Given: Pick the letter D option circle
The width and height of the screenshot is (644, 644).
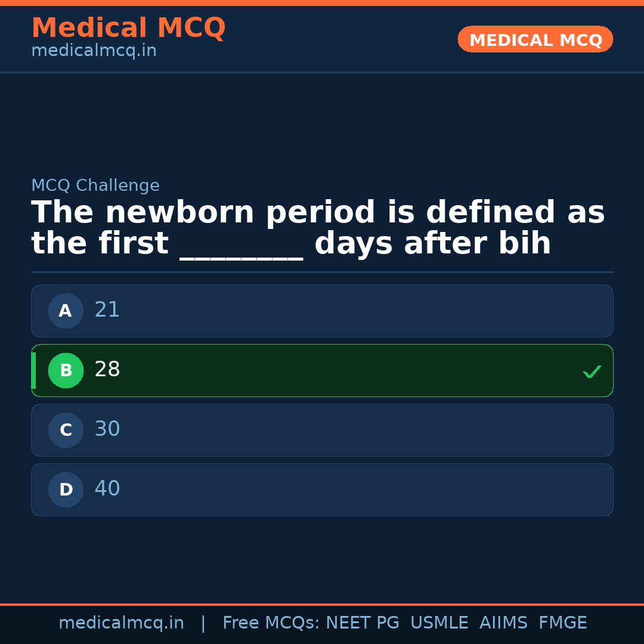Looking at the screenshot, I should point(66,490).
